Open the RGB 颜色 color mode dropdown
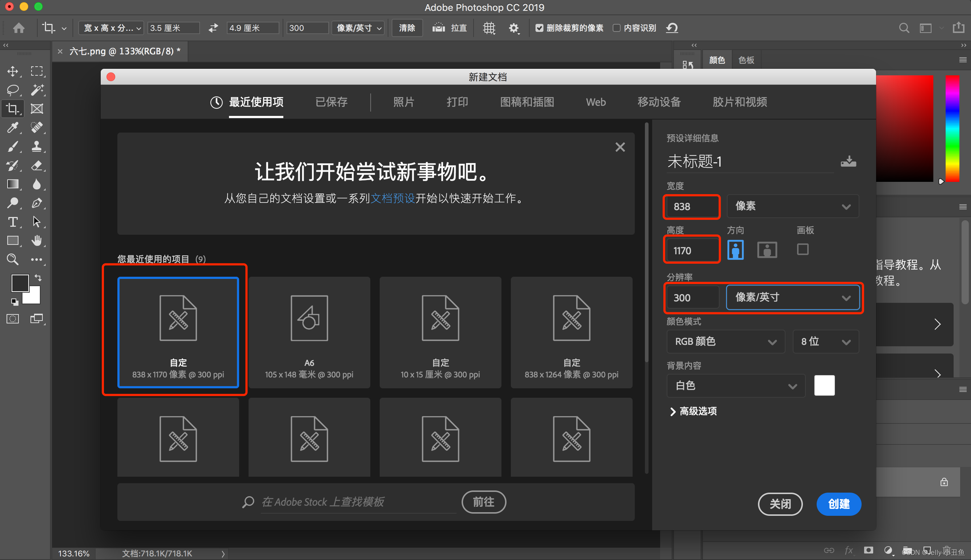The height and width of the screenshot is (560, 971). coord(725,342)
